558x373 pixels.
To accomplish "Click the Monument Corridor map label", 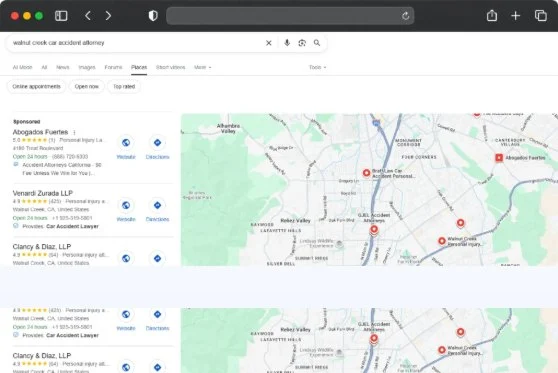I will pyautogui.click(x=409, y=142).
